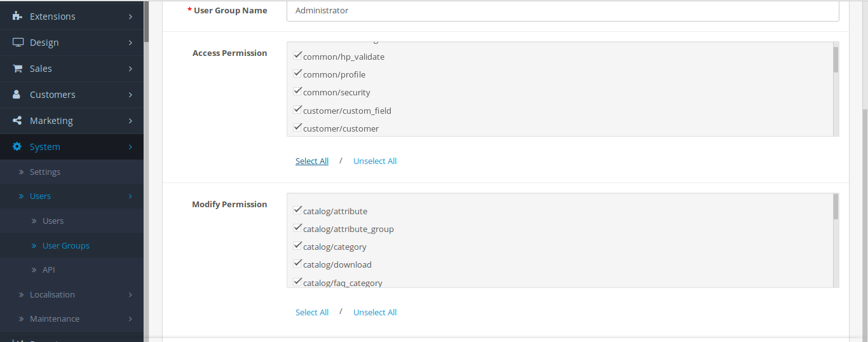Click the System gear icon
This screenshot has width=868, height=342.
(x=17, y=147)
